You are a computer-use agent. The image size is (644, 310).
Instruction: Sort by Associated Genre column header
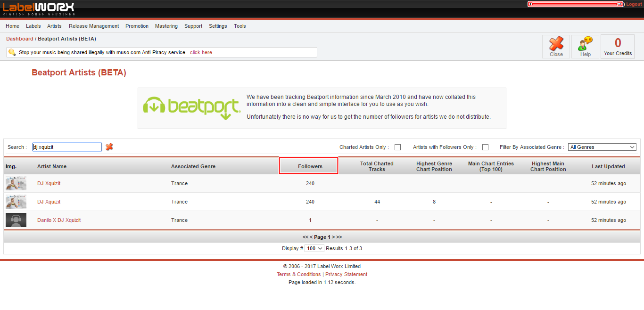(193, 166)
